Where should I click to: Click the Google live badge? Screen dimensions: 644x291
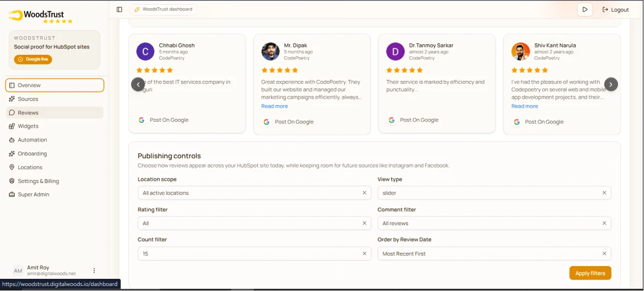coord(33,59)
